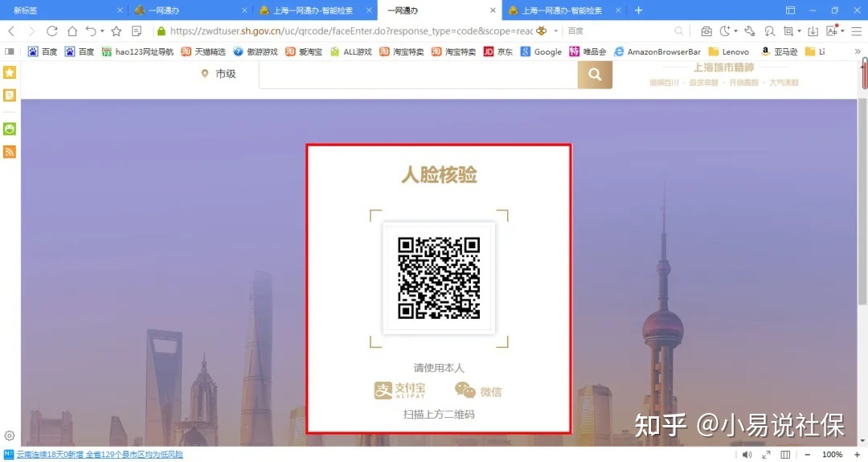Viewport: 868px width, 462px height.
Task: Open the 唯品会 bookmark
Action: (588, 51)
